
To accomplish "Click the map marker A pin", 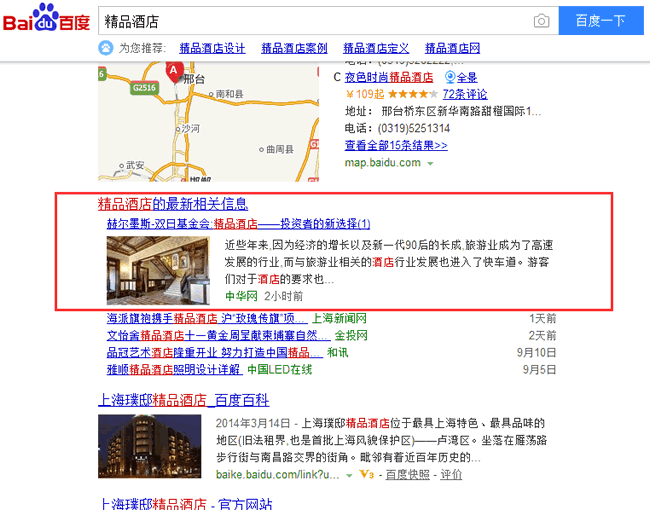I will tap(174, 72).
